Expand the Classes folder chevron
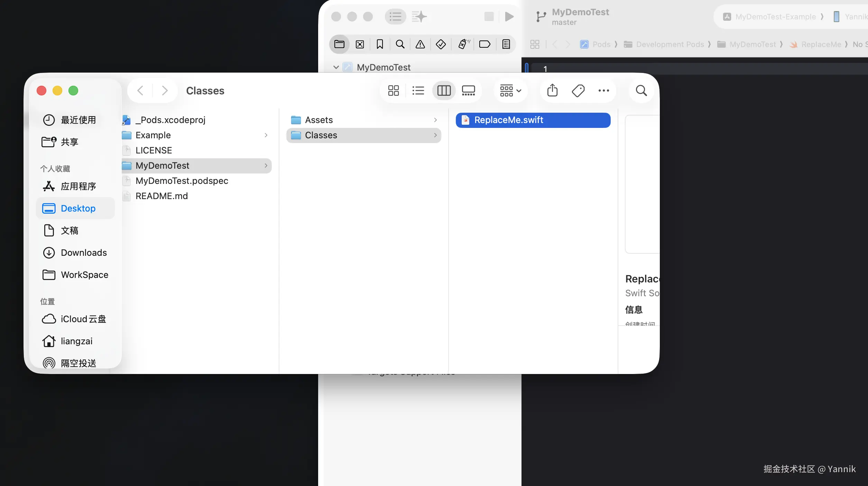The image size is (868, 486). [x=435, y=135]
